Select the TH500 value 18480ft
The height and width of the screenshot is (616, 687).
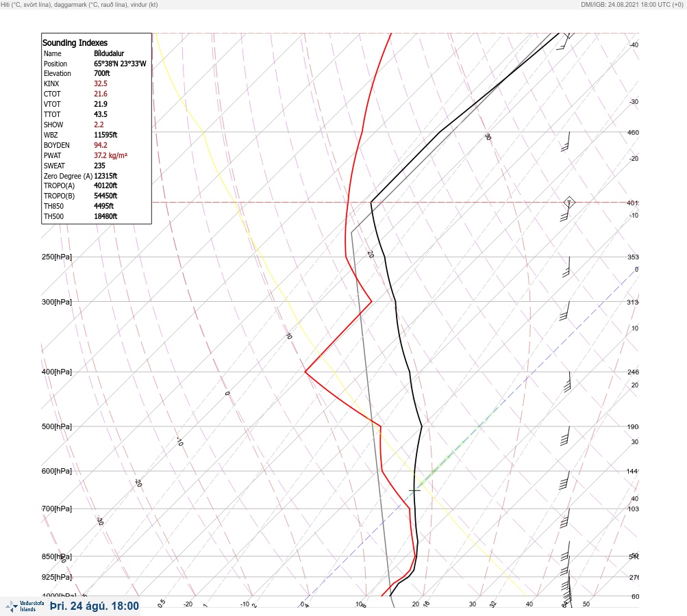105,216
